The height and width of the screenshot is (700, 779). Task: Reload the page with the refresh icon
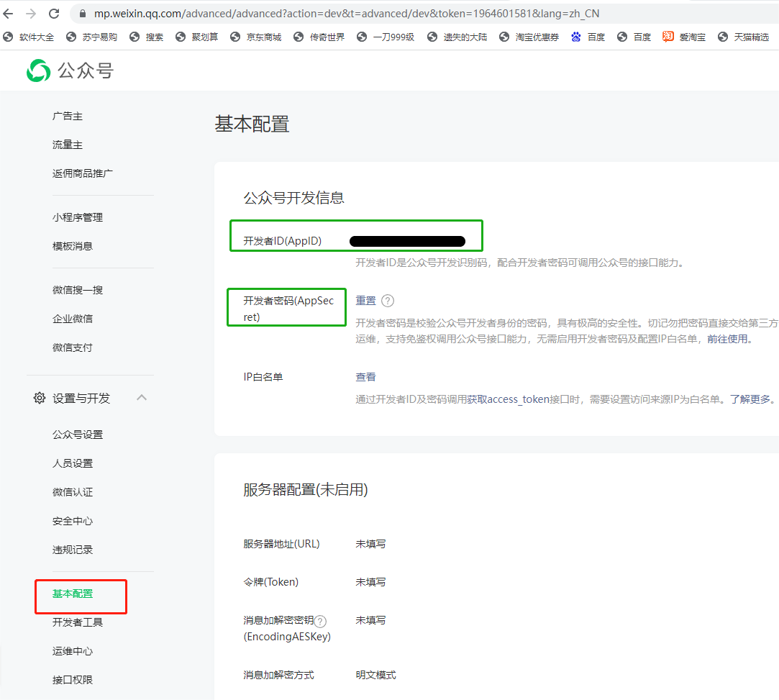coord(54,14)
